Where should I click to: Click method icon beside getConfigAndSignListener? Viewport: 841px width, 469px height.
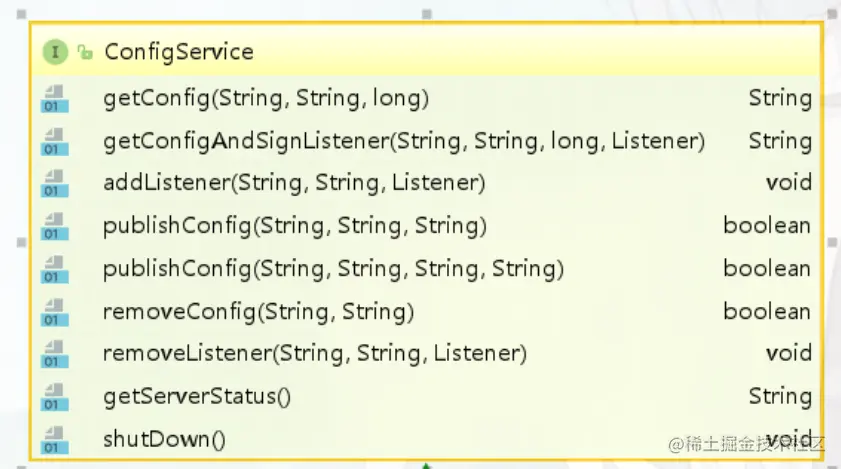pos(55,141)
